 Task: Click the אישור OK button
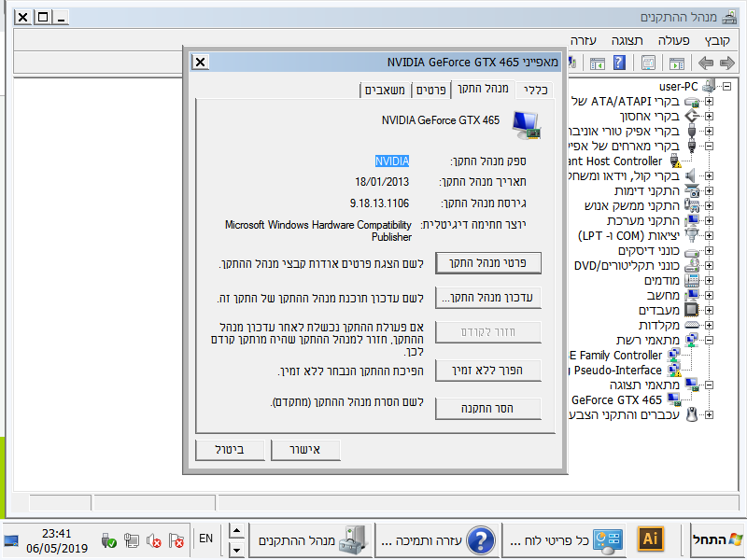tap(305, 450)
